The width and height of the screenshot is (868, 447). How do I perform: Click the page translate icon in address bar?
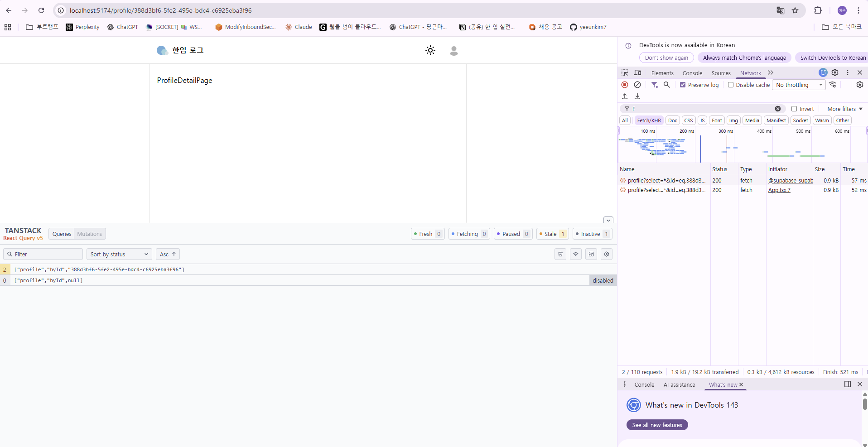pyautogui.click(x=781, y=10)
